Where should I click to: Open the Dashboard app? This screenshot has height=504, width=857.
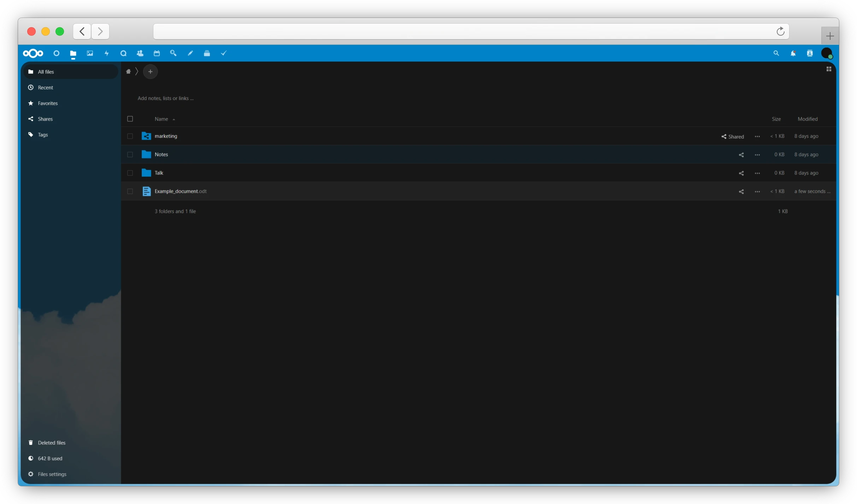pyautogui.click(x=57, y=53)
